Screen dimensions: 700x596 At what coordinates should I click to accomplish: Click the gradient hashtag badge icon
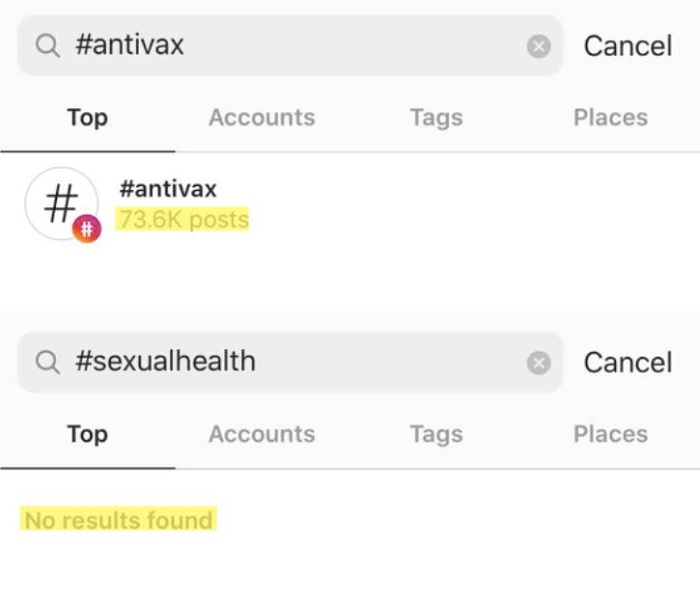[x=87, y=230]
